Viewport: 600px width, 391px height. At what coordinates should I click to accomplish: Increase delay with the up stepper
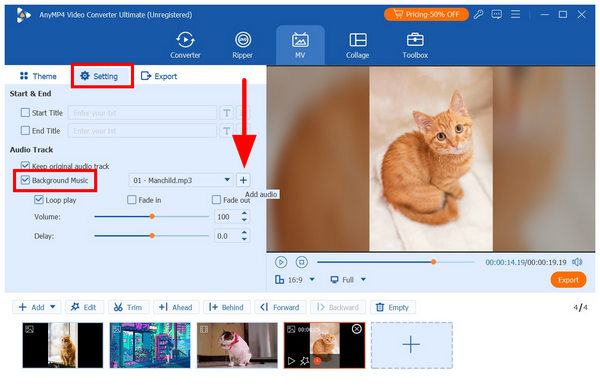[x=245, y=232]
